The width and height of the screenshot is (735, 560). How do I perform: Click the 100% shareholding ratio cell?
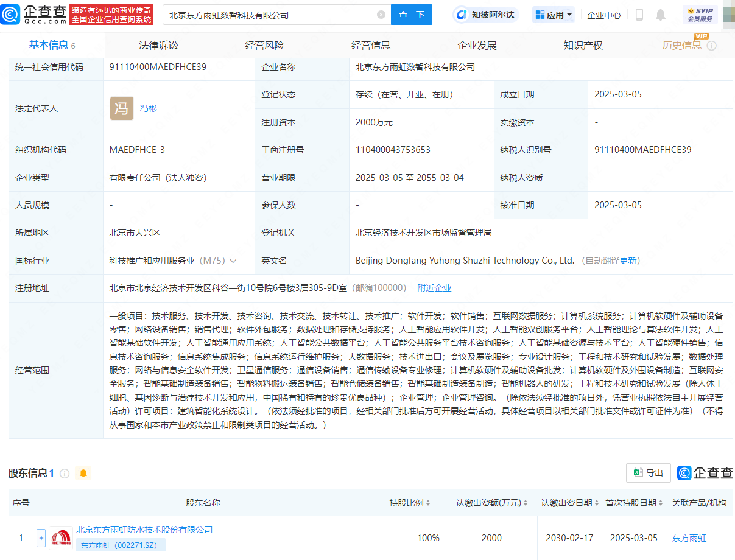pos(428,538)
